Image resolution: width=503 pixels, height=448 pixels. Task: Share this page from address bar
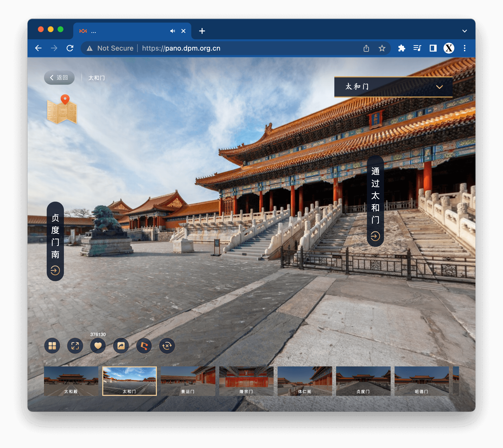coord(366,48)
